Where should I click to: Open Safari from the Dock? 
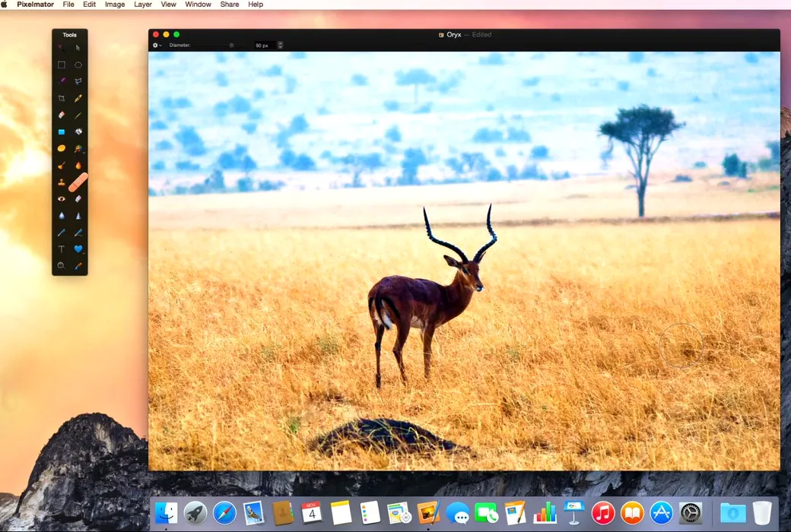pos(224,512)
